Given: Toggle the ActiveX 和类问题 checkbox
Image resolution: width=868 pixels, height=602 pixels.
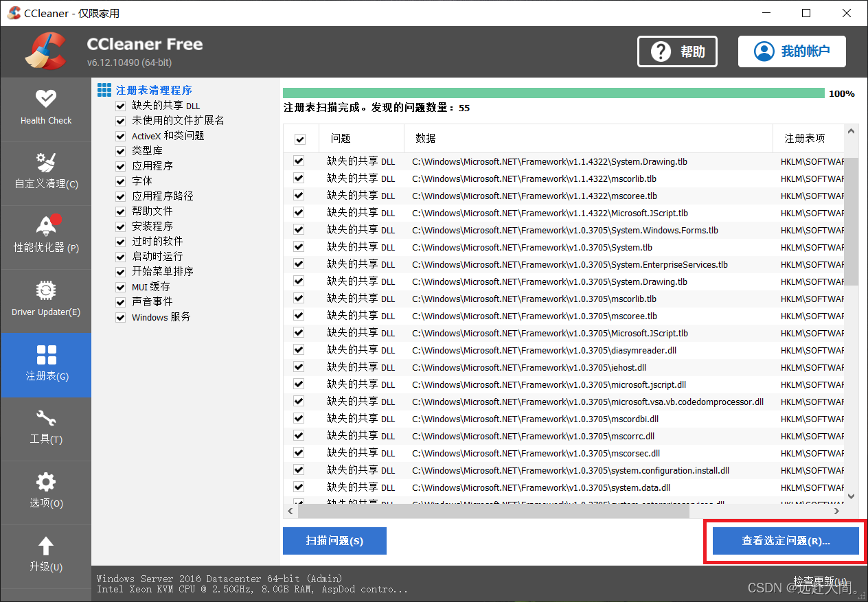Looking at the screenshot, I should coord(120,136).
